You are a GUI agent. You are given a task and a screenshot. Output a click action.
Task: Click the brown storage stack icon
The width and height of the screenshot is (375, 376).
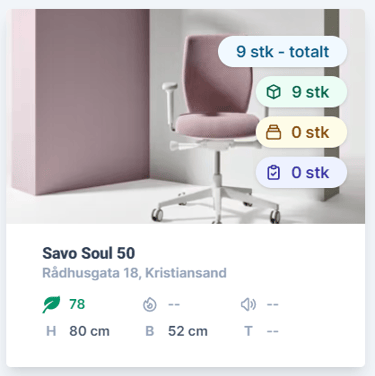tap(273, 132)
